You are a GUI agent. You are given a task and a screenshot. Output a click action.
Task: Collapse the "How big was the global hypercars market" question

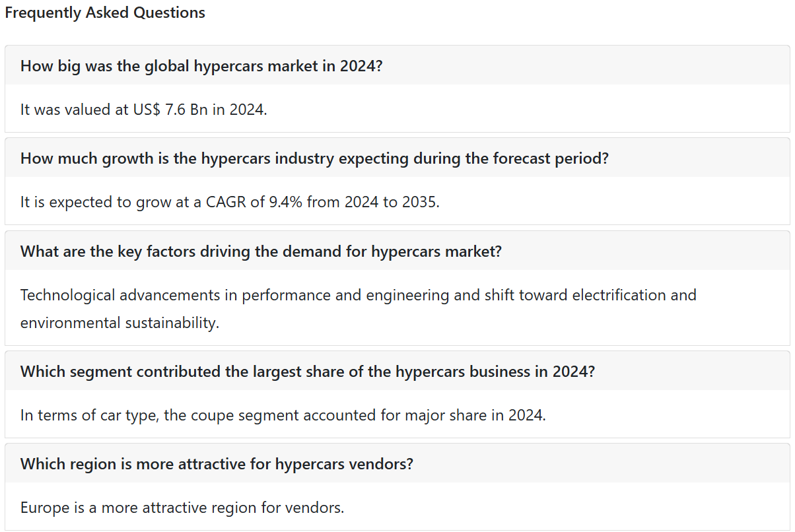pos(397,65)
